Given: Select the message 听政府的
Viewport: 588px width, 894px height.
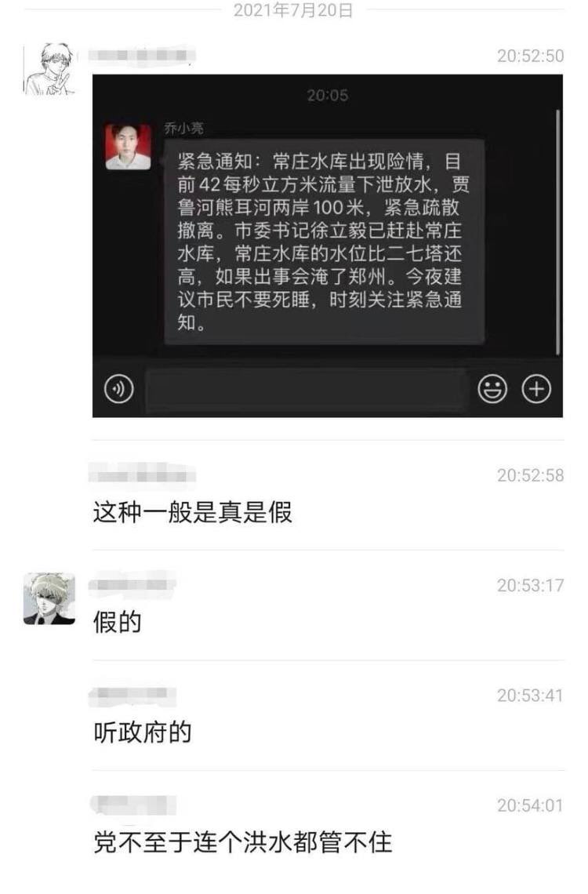Looking at the screenshot, I should [143, 732].
